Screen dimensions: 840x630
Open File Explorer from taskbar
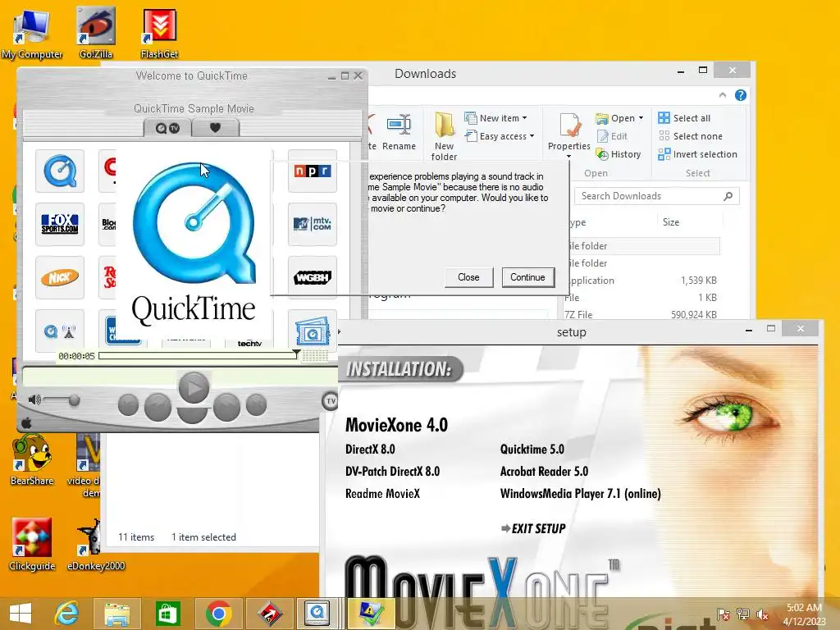[x=116, y=614]
